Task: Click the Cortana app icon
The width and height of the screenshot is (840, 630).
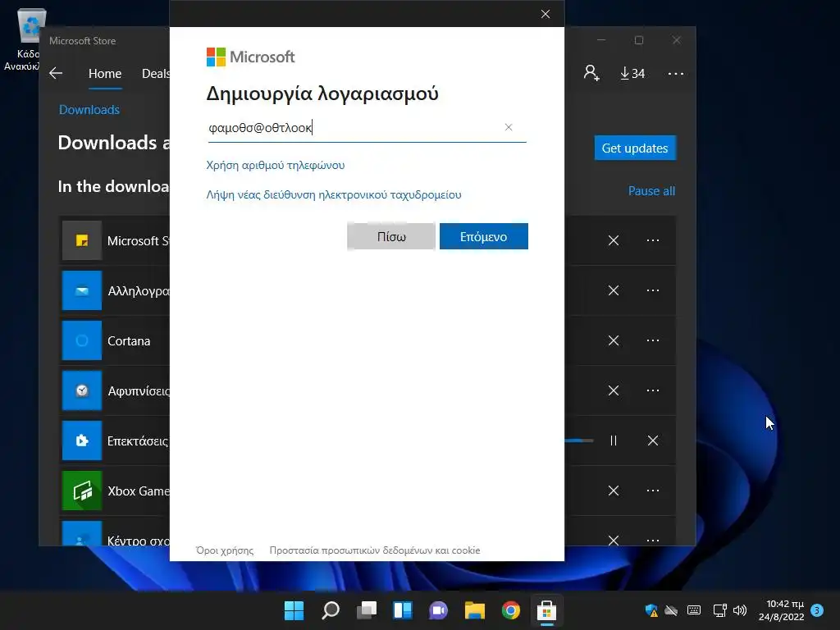Action: click(x=82, y=340)
